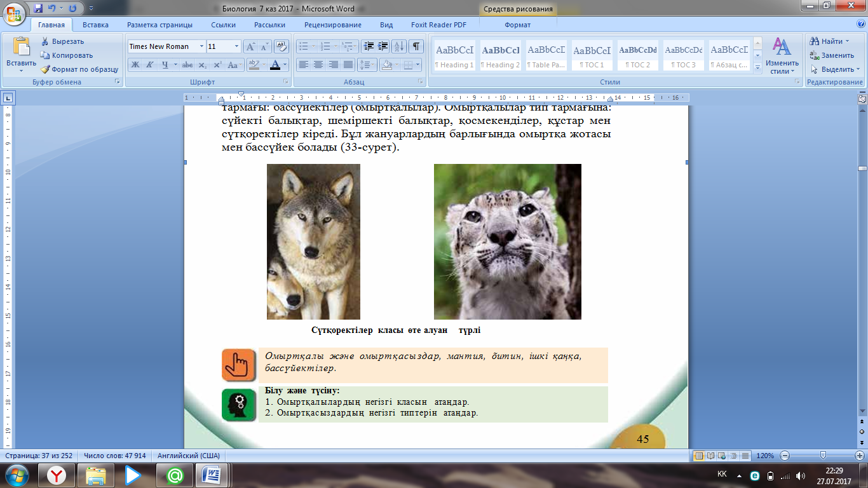Click the Cut scissors icon
The width and height of the screenshot is (868, 488).
(x=46, y=41)
